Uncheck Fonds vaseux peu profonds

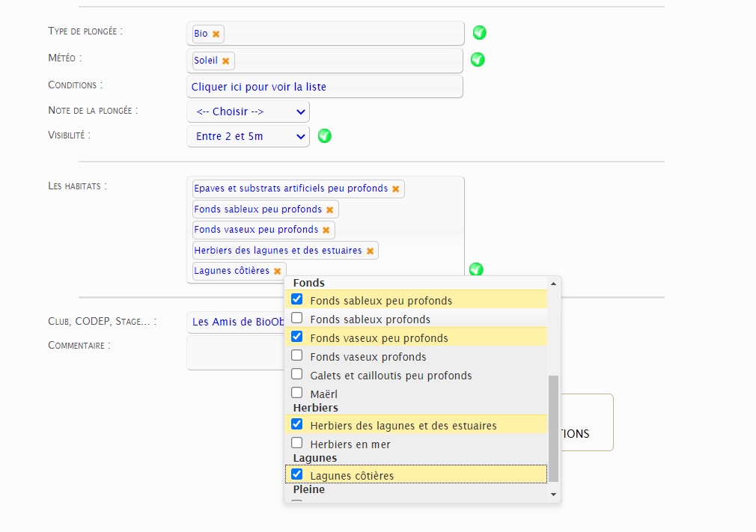point(297,337)
